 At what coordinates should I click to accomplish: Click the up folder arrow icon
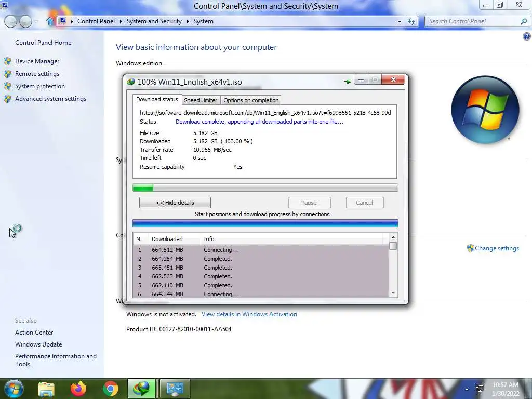pos(50,21)
